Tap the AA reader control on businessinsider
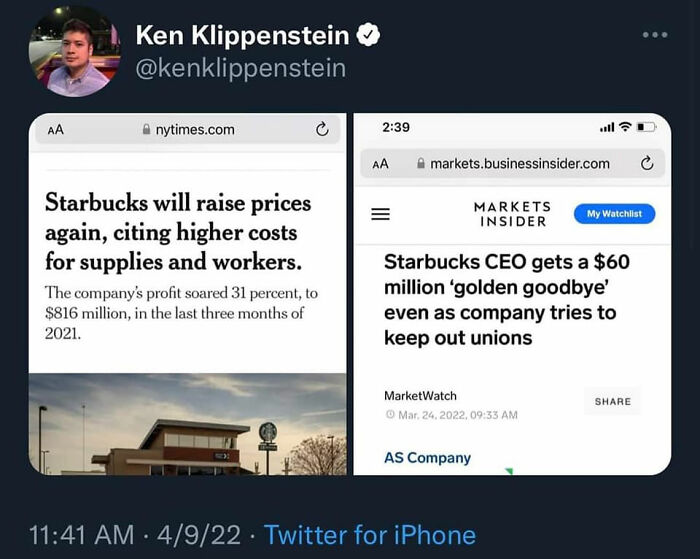The width and height of the screenshot is (700, 559). click(380, 163)
